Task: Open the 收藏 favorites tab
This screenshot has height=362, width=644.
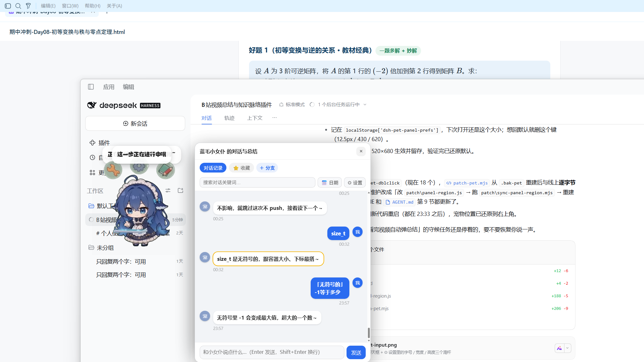Action: [x=241, y=168]
